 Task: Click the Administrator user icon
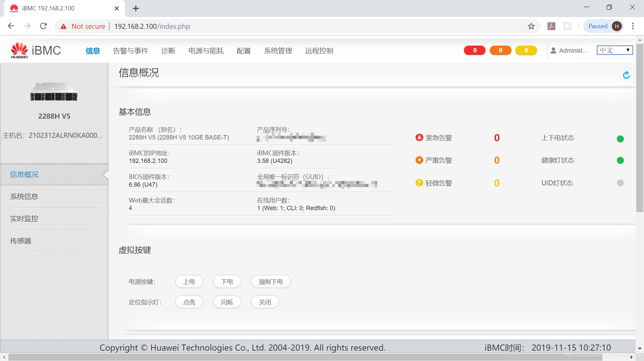coord(553,51)
